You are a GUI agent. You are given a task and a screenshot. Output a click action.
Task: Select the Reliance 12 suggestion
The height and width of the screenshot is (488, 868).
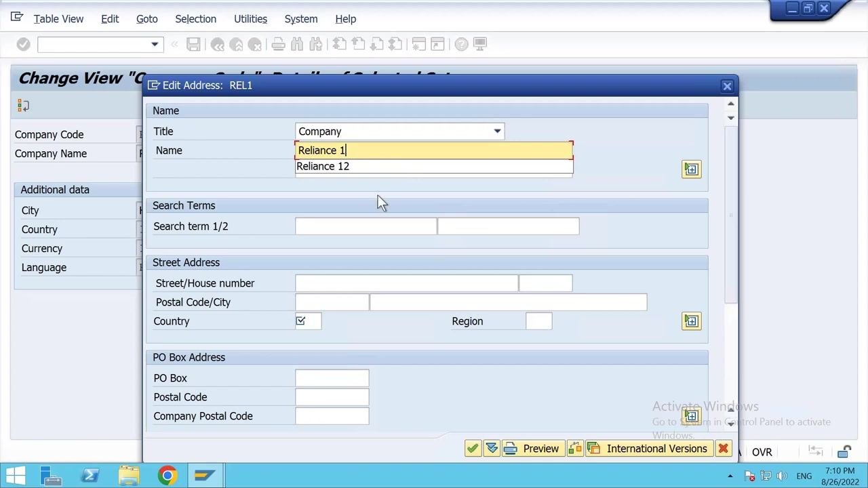[x=434, y=167]
